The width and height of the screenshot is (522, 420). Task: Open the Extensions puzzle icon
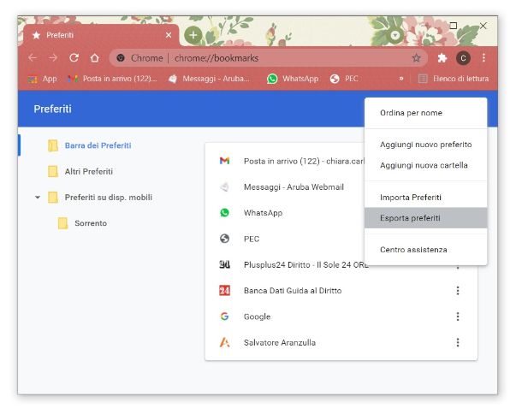click(442, 58)
